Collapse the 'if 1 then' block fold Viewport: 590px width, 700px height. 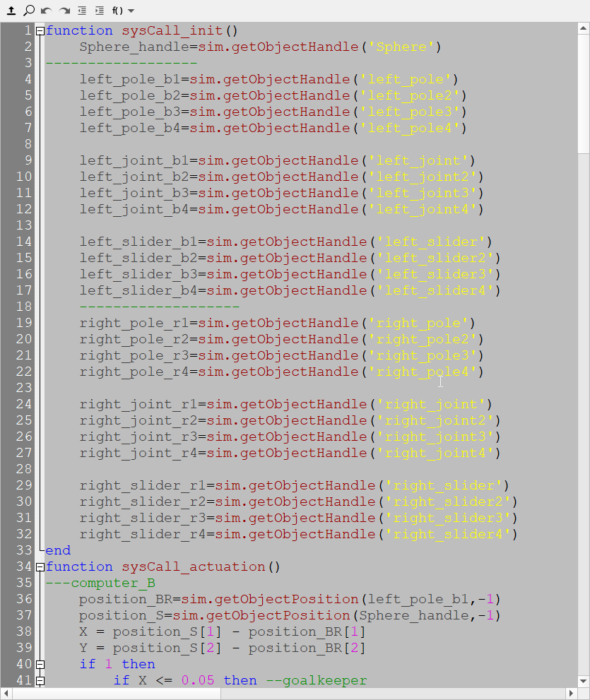[x=40, y=665]
